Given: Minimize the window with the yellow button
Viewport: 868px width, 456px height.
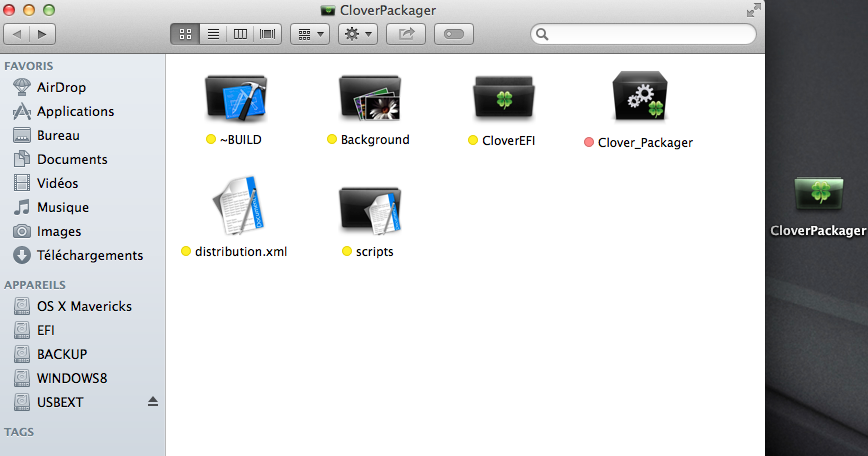Looking at the screenshot, I should pyautogui.click(x=29, y=10).
